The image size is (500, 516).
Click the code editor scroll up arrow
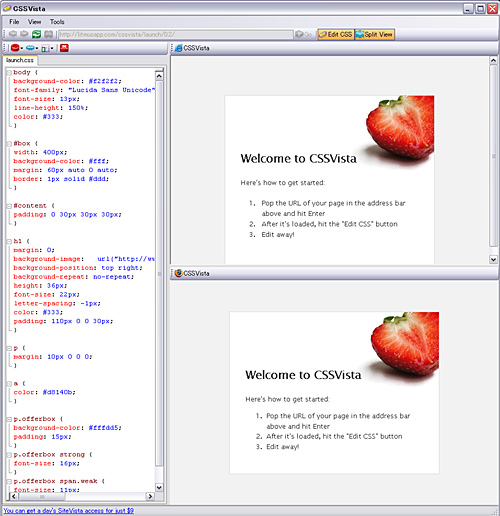[x=159, y=76]
